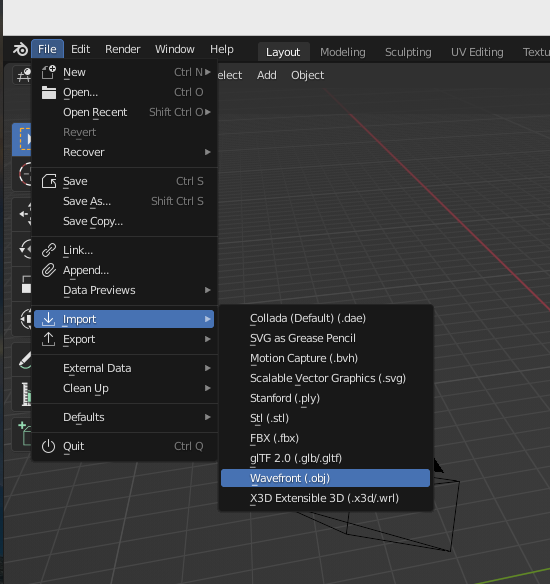
Task: Choose Append... from File menu
Action: coord(124,270)
